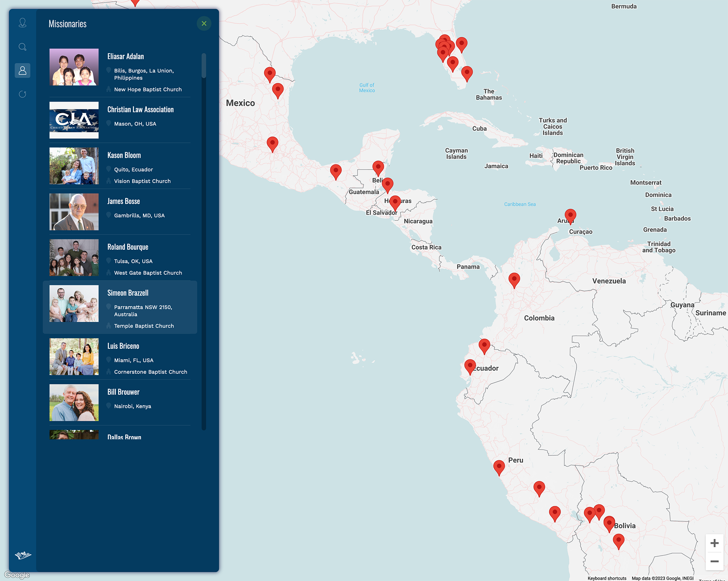This screenshot has height=581, width=728.
Task: Zoom in the map with plus button
Action: tap(714, 543)
